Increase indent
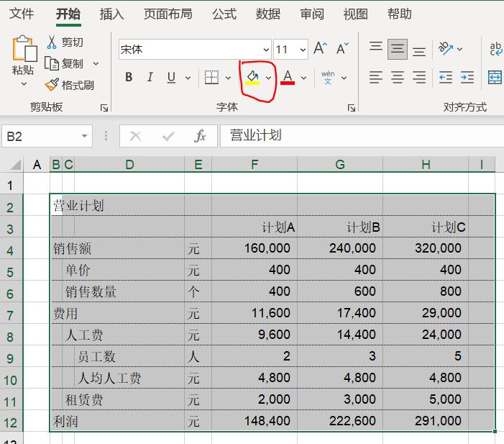The image size is (504, 444). (467, 77)
